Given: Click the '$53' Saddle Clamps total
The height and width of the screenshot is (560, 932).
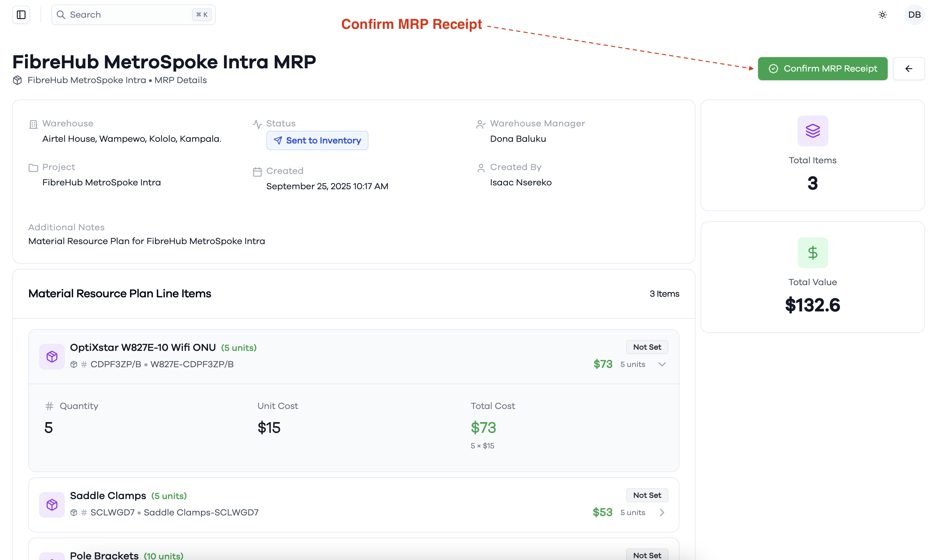Looking at the screenshot, I should tap(602, 513).
